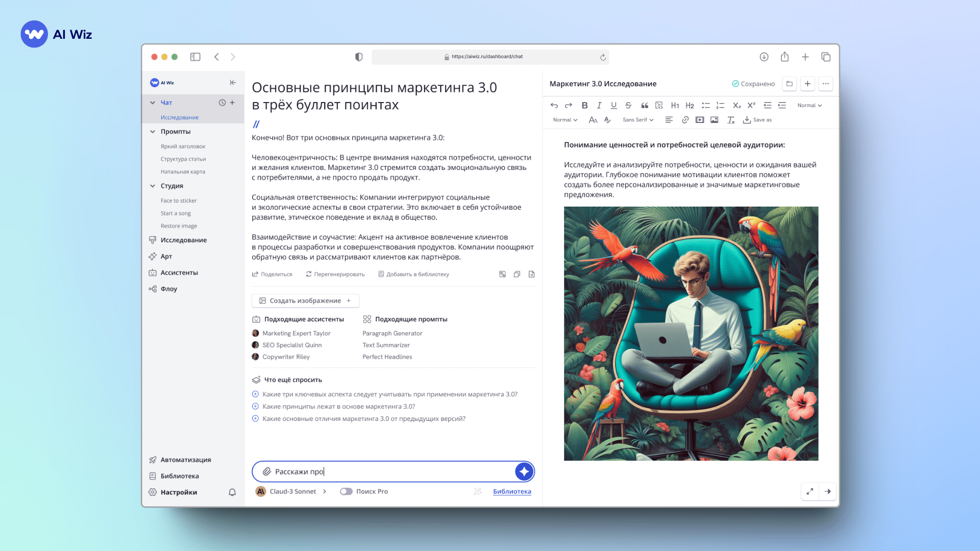980x551 pixels.
Task: Apply strikethrough formatting in editor toolbar
Action: (x=628, y=106)
